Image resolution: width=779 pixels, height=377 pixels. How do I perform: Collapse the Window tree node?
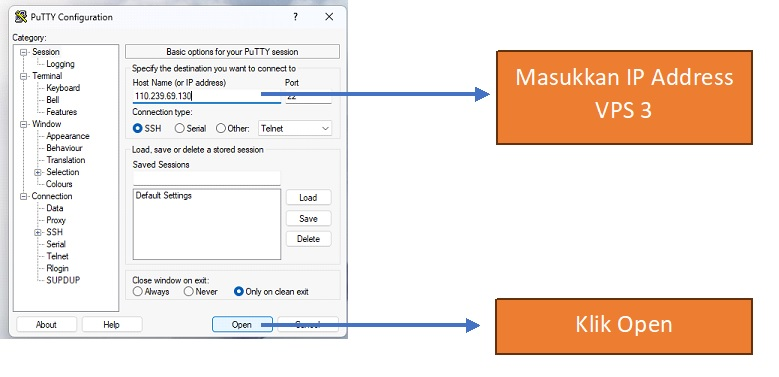(x=23, y=124)
